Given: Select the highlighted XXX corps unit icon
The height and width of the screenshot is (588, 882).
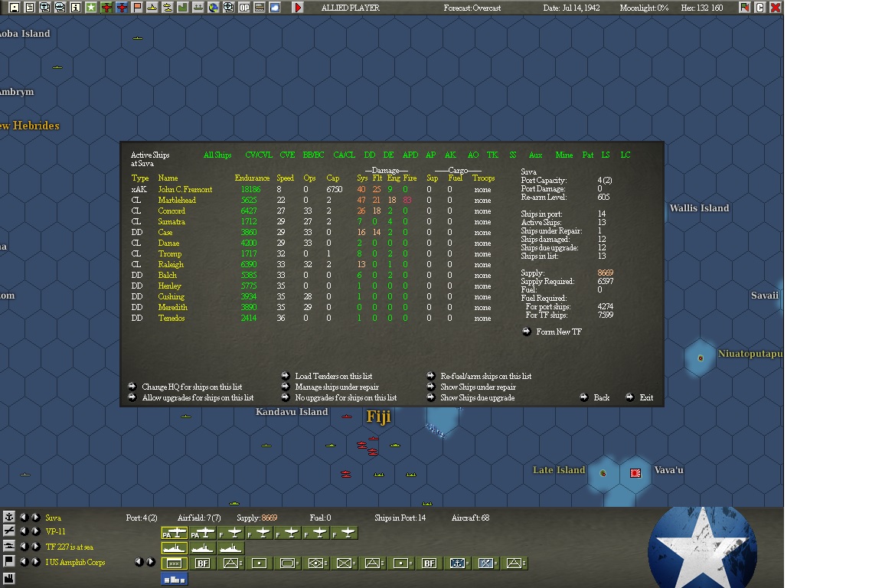Looking at the screenshot, I should pos(175,563).
